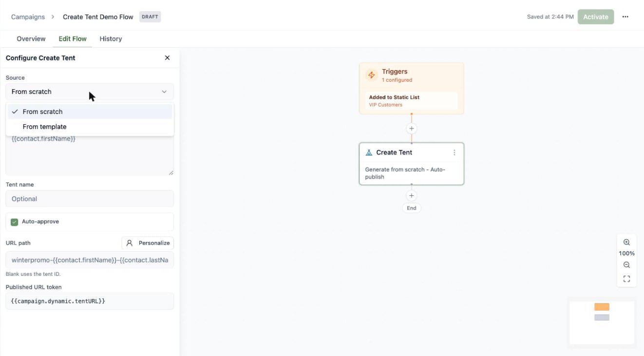The width and height of the screenshot is (644, 356).
Task: Select the Added to Static List trigger
Action: click(412, 101)
